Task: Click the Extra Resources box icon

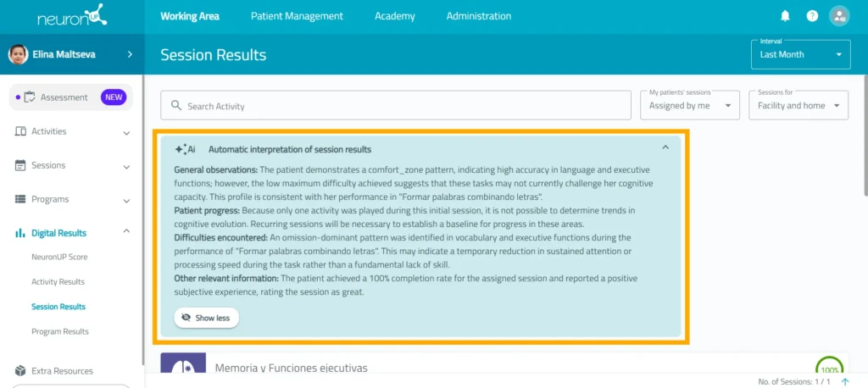Action: pos(20,371)
